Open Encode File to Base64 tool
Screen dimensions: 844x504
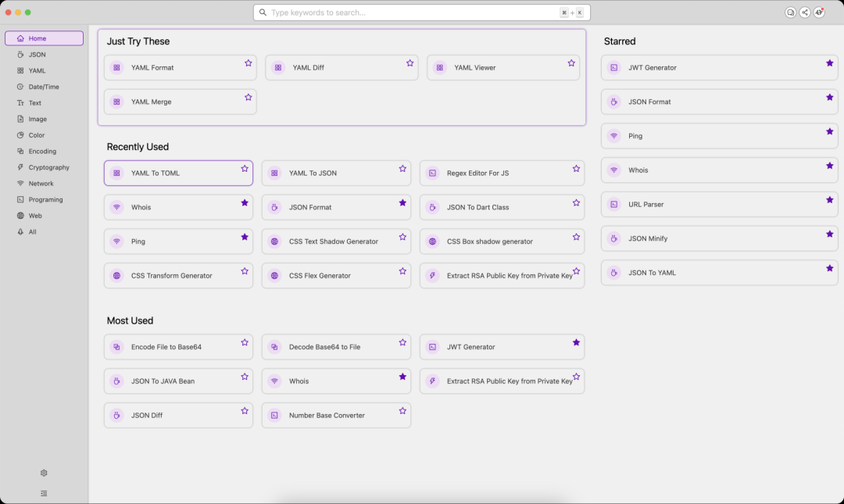pos(179,347)
